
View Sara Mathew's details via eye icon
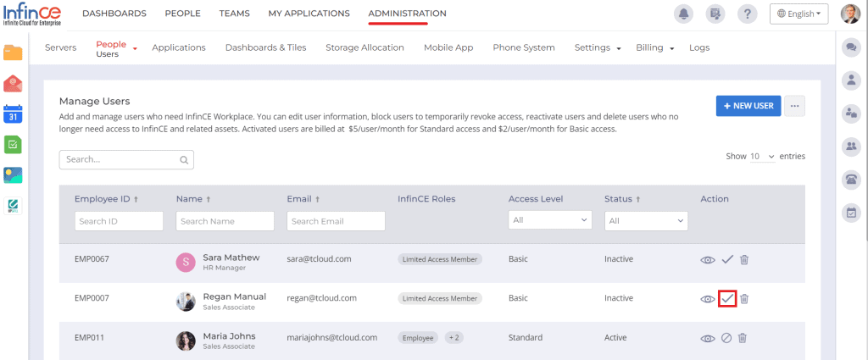coord(708,259)
